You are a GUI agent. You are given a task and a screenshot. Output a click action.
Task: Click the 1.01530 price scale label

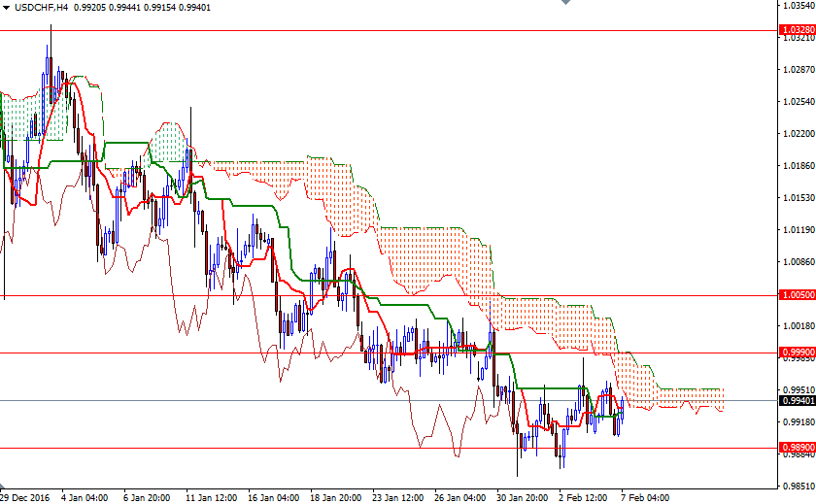coord(799,198)
